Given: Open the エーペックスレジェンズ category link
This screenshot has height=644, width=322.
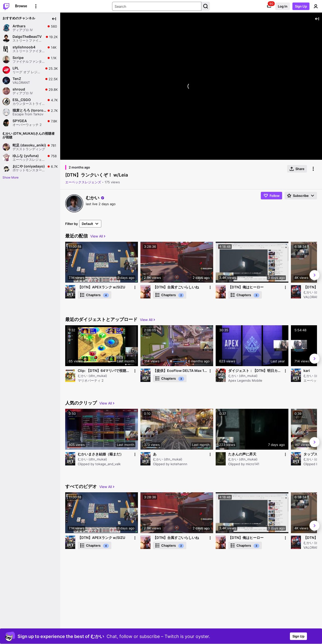Looking at the screenshot, I should tap(83, 182).
